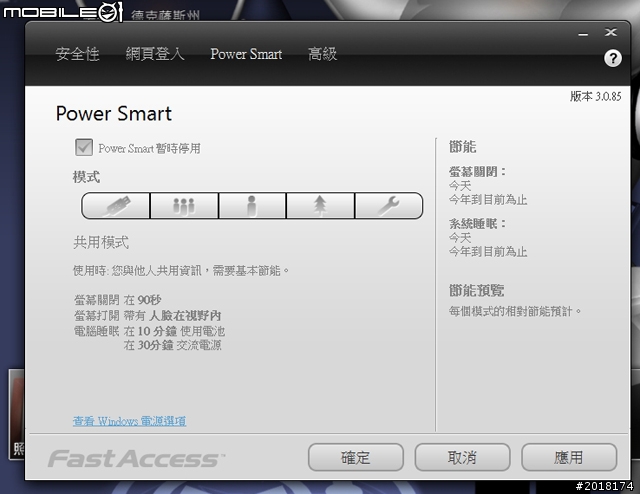
Task: Select the shared mode group-of-people icon
Action: click(184, 205)
